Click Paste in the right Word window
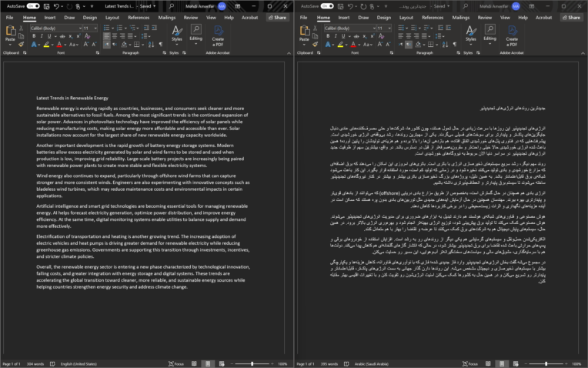The width and height of the screenshot is (588, 368). [304, 35]
